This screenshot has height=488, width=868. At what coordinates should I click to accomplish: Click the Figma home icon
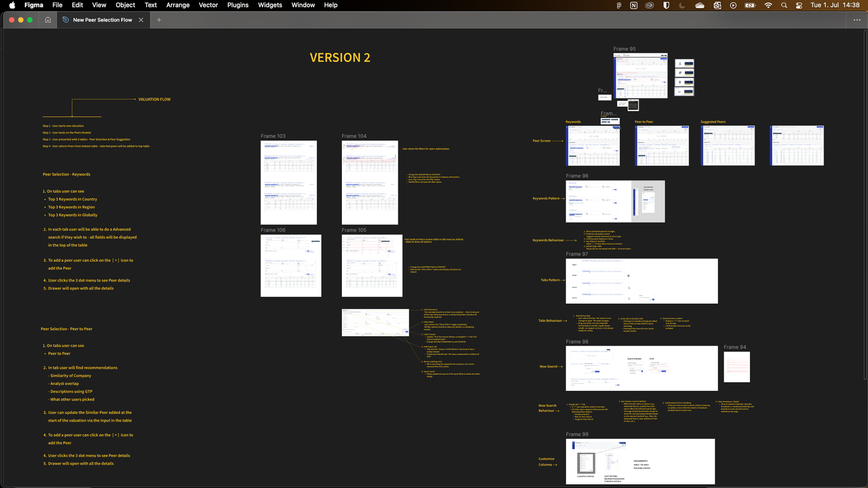[48, 20]
